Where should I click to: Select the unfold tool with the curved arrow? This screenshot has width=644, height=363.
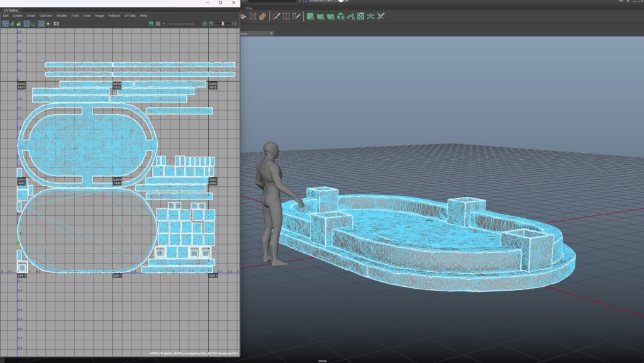pos(351,17)
